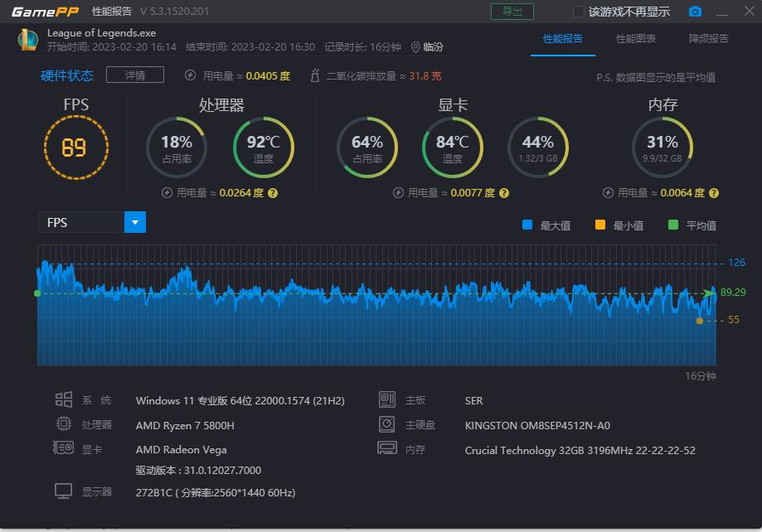Viewport: 762px width, 532px height.
Task: Click the League of Legends game icon
Action: (27, 40)
